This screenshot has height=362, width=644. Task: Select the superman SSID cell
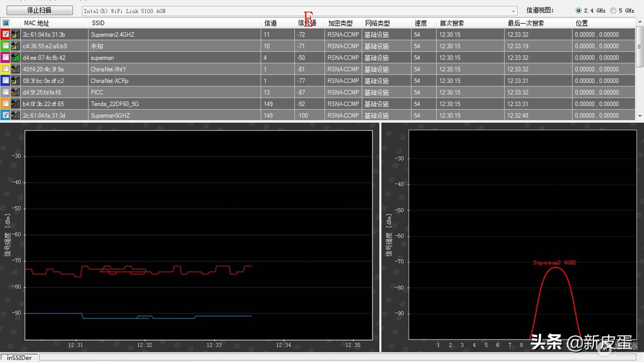175,57
